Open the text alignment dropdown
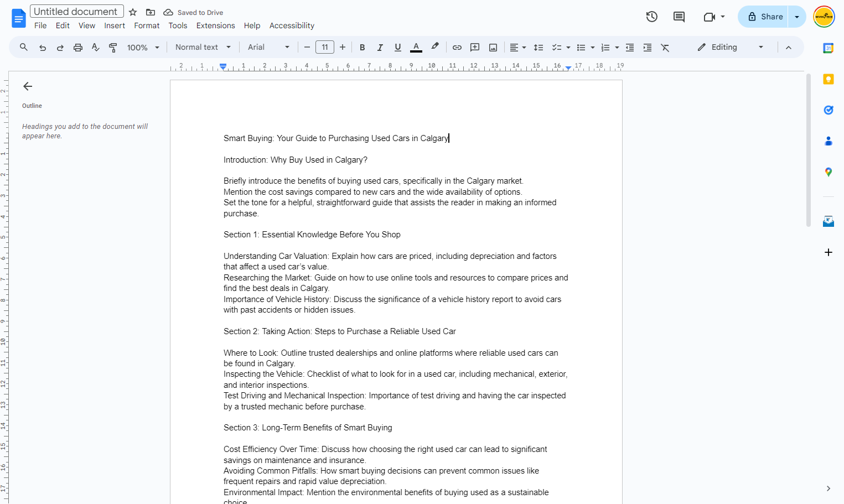Screen dimensions: 844x504 click(x=518, y=48)
